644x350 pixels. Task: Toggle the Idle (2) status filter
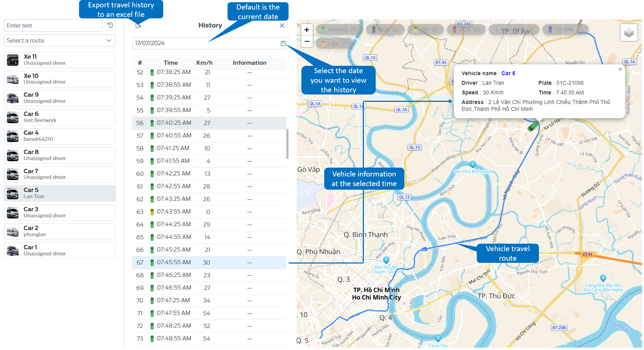coord(426,29)
